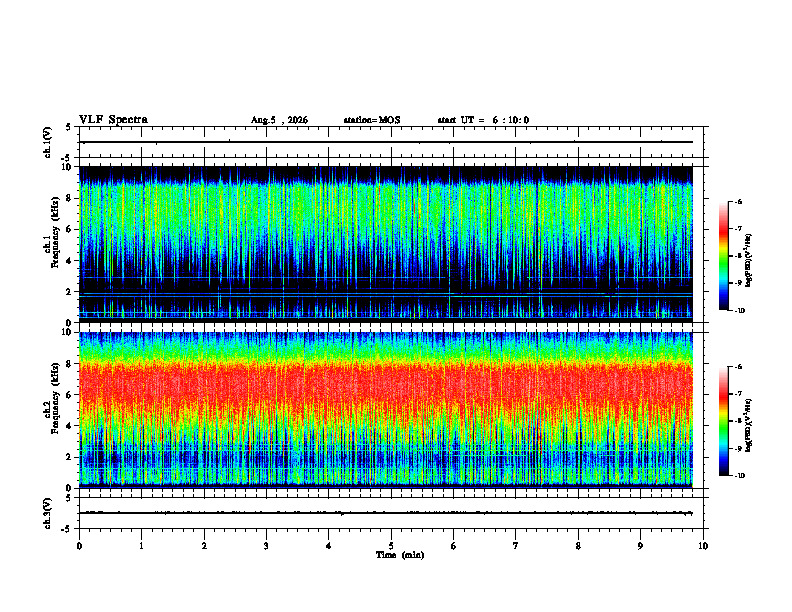Click the "4" kHz tick of ch.1 spectrogram
792x612 pixels.
(x=69, y=261)
